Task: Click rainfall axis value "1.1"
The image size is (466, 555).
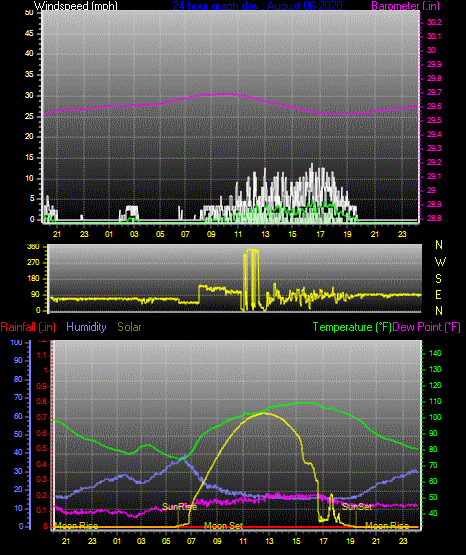Action: tap(41, 355)
